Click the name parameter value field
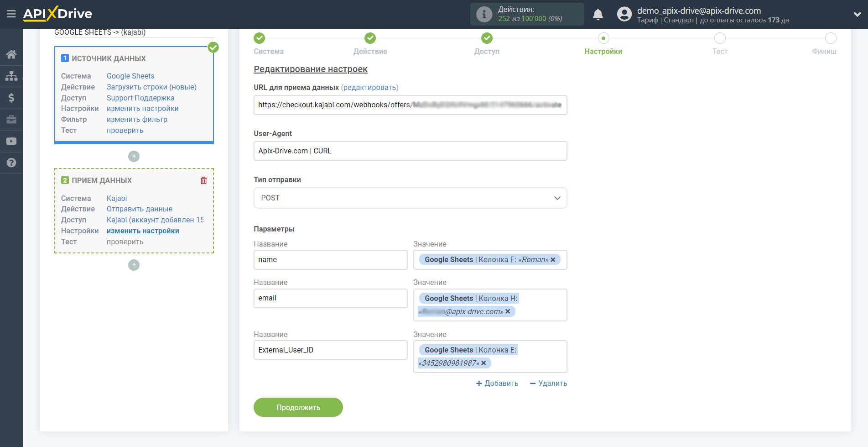 [490, 260]
